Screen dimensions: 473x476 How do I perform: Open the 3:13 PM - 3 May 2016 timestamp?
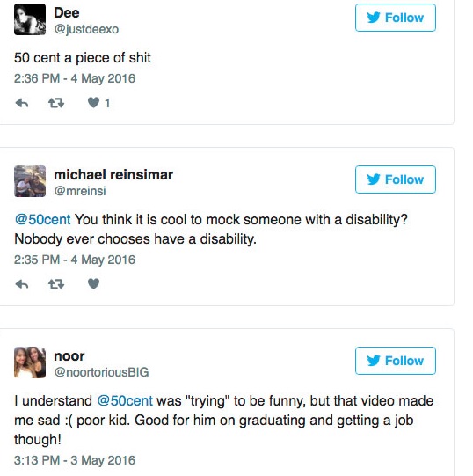click(x=75, y=460)
